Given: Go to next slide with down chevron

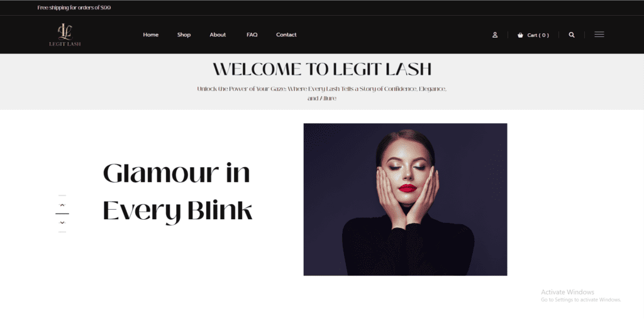Looking at the screenshot, I should 62,223.
